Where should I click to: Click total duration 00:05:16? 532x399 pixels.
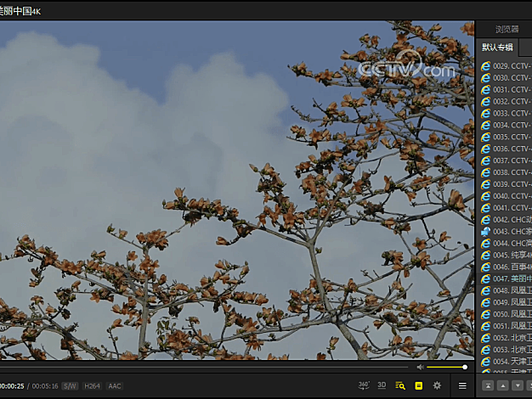[x=45, y=386]
